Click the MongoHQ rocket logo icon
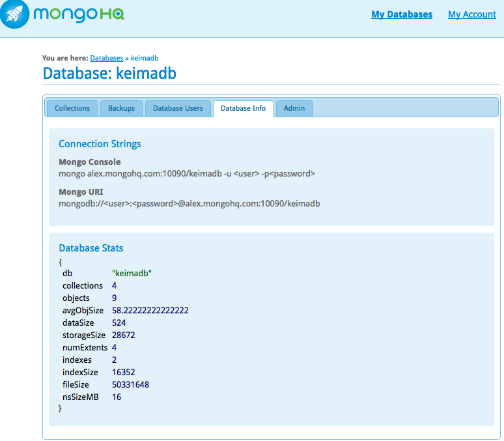Viewport: 504px width, 441px height. coord(14,14)
